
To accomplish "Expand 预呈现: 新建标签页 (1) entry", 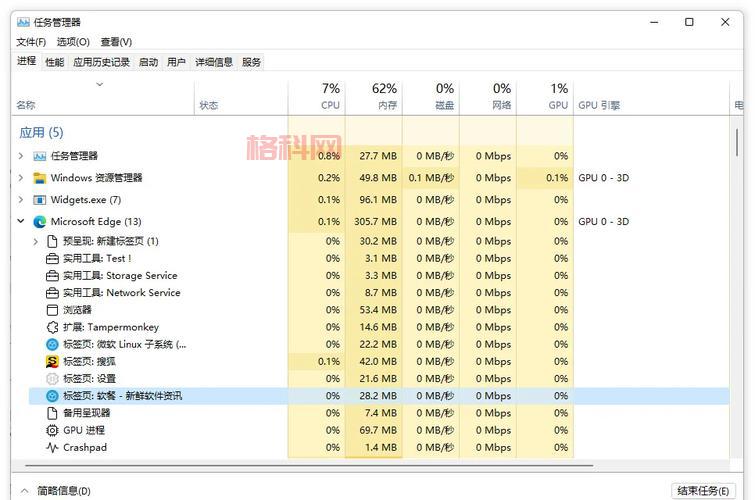I will click(x=36, y=241).
